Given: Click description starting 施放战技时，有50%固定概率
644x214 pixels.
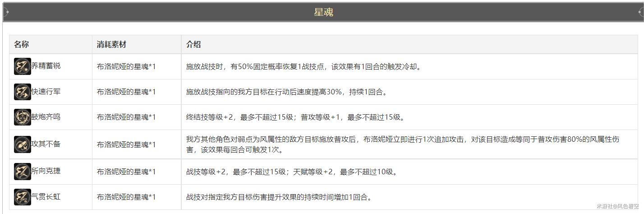Looking at the screenshot, I should tap(304, 67).
